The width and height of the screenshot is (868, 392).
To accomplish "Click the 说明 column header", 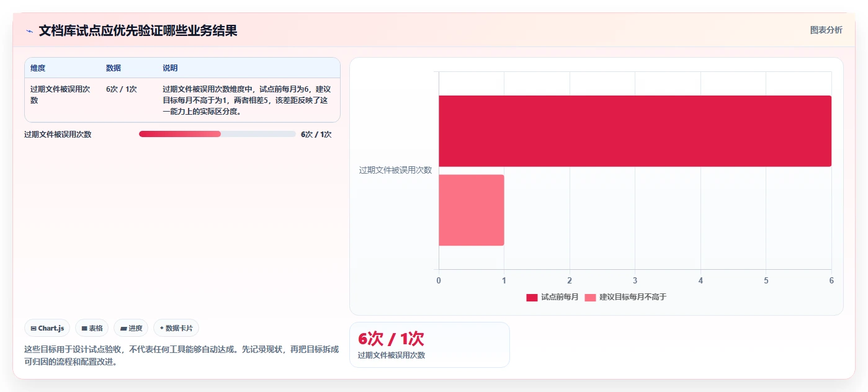I will [170, 68].
